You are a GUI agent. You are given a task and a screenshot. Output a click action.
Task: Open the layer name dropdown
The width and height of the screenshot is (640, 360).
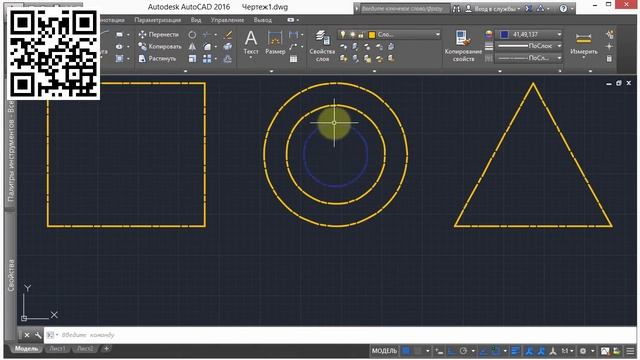[438, 35]
